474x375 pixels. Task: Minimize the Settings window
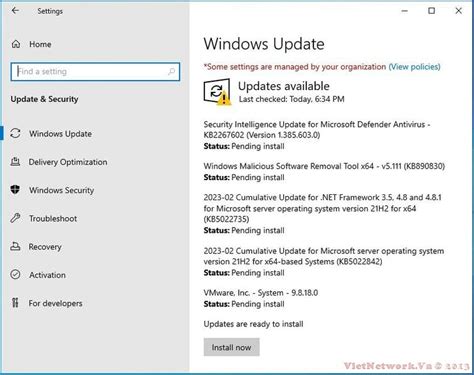(405, 11)
